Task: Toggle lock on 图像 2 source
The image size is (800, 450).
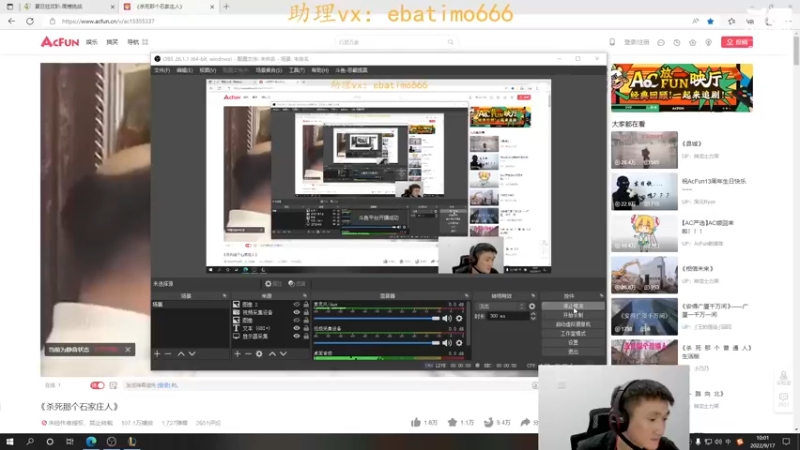Action: [x=306, y=304]
